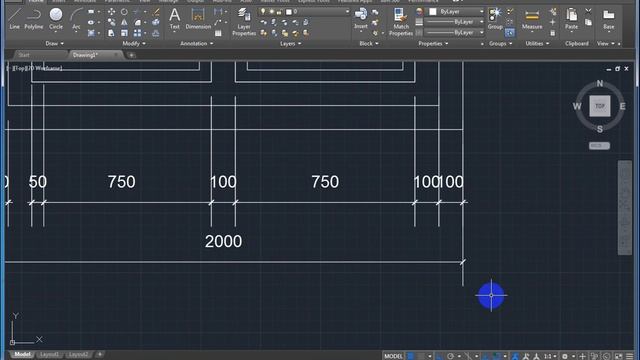Select the Rectangle draw icon
Screen dimensions: 640x360
click(91, 12)
